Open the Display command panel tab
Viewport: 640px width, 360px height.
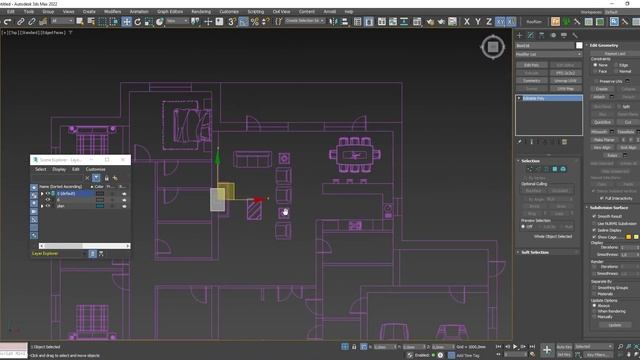tap(564, 36)
